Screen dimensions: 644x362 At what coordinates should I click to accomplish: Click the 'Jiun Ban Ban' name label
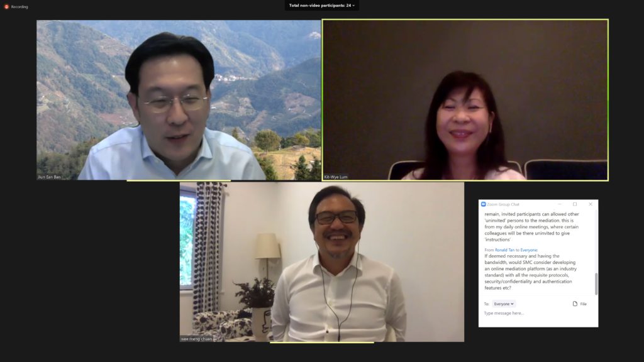point(49,177)
